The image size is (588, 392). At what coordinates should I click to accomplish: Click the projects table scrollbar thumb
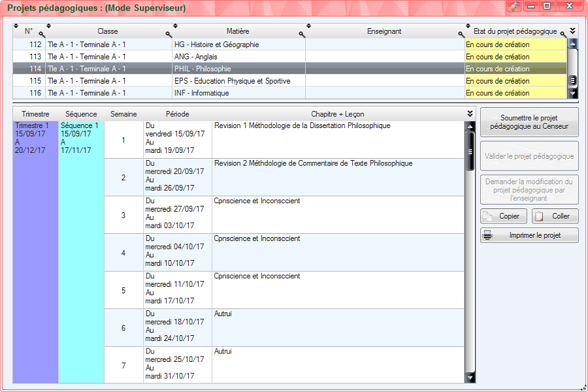click(x=572, y=80)
